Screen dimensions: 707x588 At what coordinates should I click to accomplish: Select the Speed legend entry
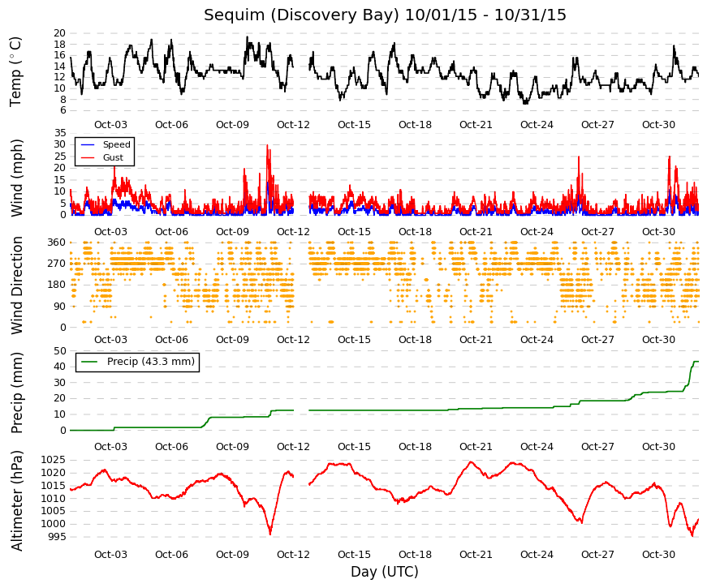click(106, 144)
